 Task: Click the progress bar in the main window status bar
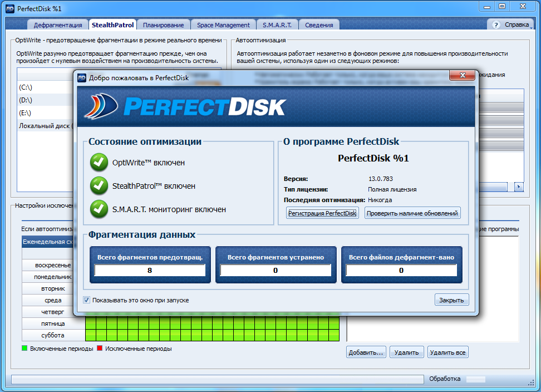tap(218, 379)
